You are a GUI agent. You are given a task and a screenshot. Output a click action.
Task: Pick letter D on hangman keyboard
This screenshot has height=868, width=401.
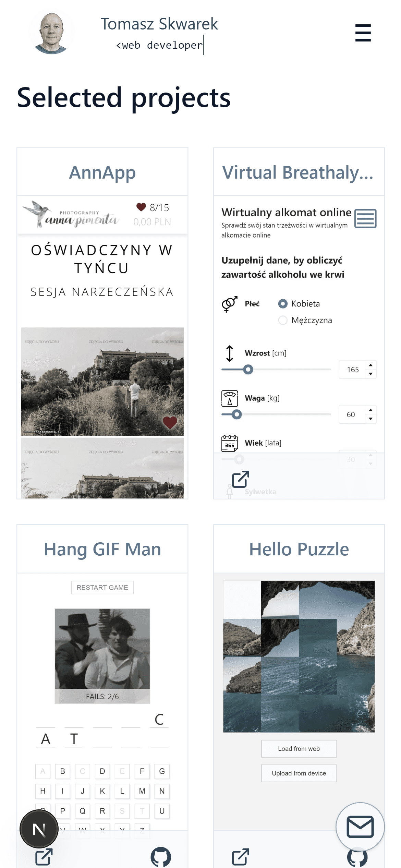point(102,771)
